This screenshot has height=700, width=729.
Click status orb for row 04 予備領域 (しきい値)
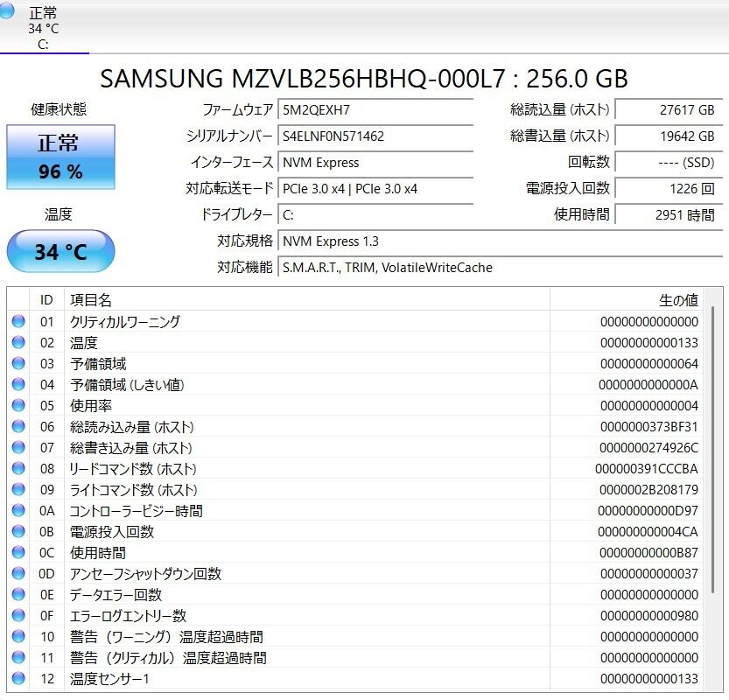18,384
